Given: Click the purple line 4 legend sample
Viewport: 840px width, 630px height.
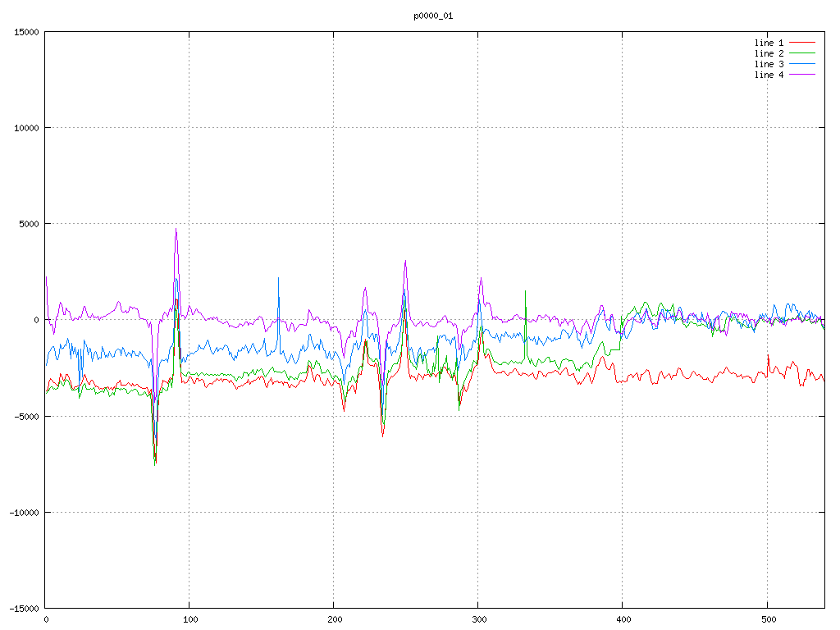Looking at the screenshot, I should click(803, 75).
